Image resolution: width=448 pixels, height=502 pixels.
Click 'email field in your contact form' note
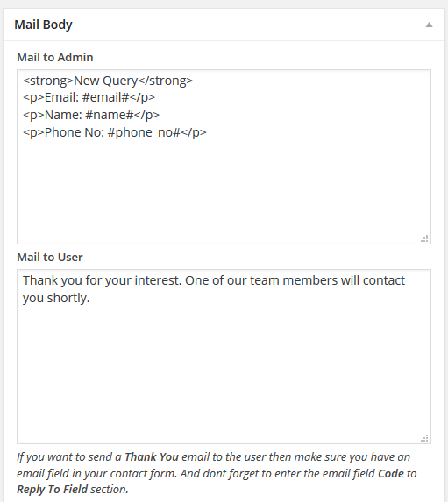(96, 473)
